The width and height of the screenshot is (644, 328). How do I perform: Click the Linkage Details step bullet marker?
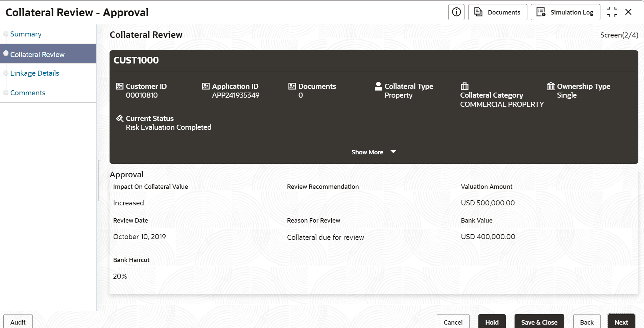pyautogui.click(x=6, y=73)
